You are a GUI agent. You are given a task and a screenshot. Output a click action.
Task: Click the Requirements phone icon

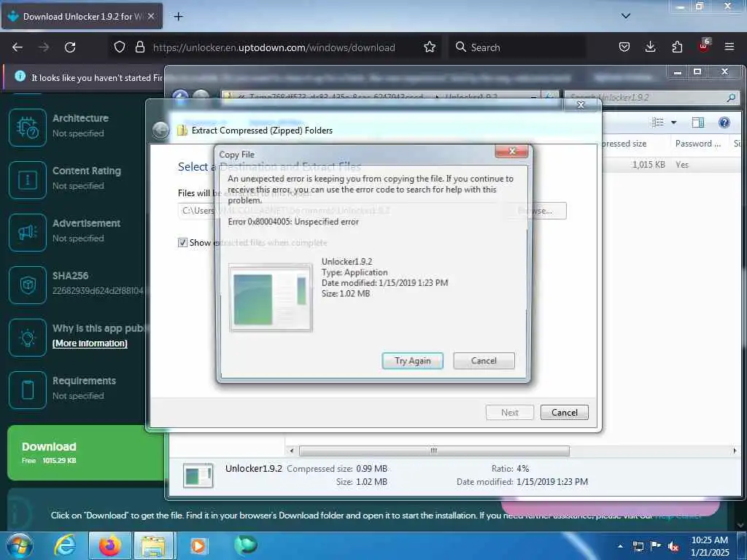[28, 390]
